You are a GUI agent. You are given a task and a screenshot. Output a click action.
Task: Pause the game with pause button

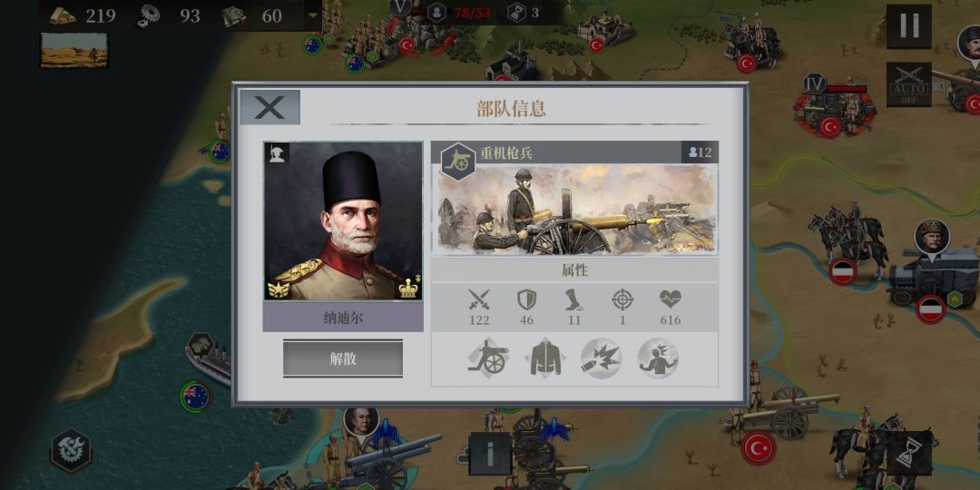(x=908, y=26)
